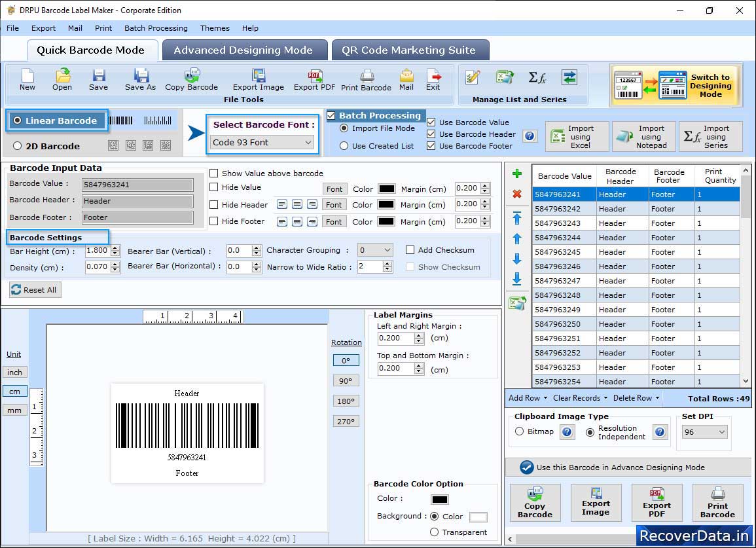Align footer text to center
This screenshot has width=756, height=548.
[297, 222]
